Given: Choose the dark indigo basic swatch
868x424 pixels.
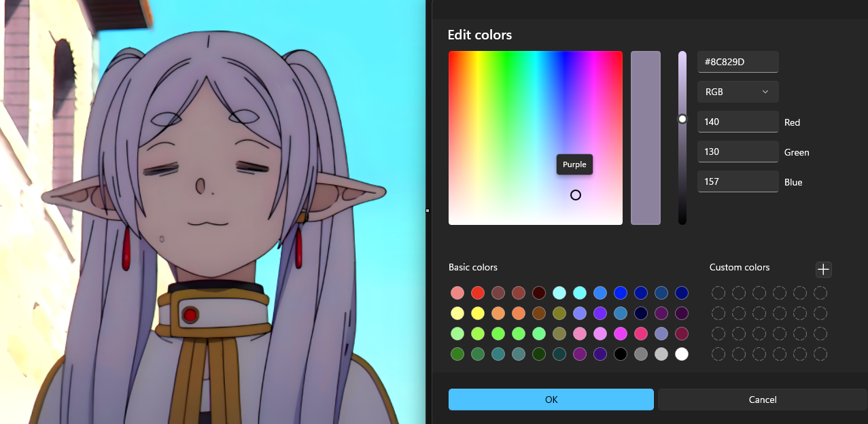Looking at the screenshot, I should (x=600, y=354).
